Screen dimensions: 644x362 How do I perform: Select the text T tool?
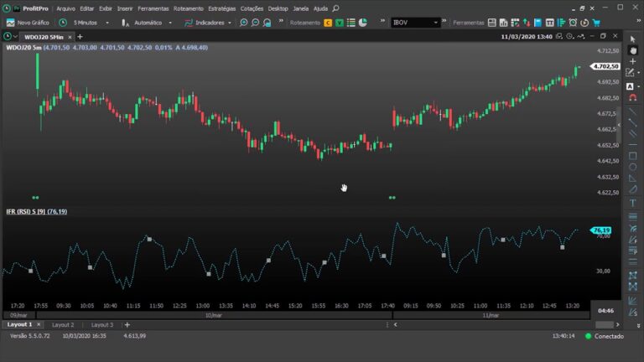[x=632, y=203]
